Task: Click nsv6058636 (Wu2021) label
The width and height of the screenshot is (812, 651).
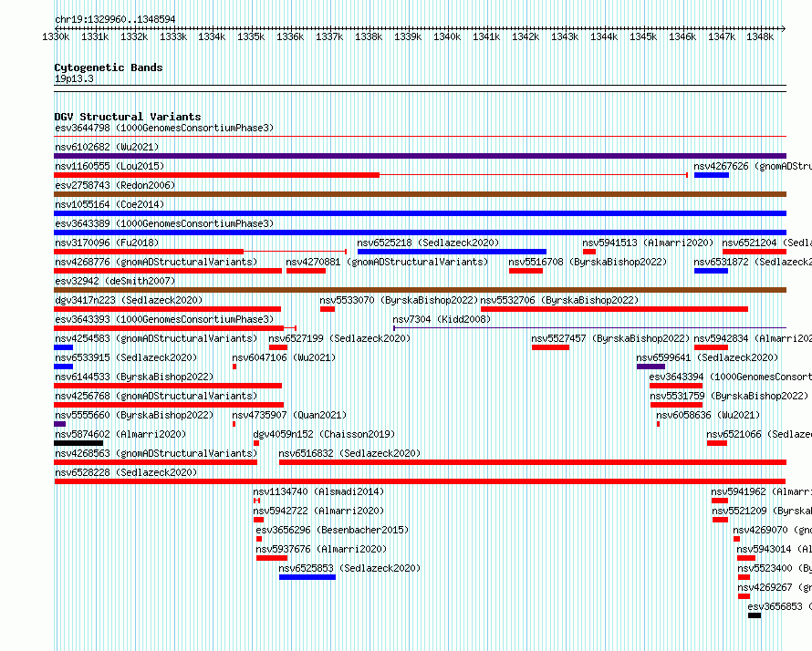Action: pos(708,415)
